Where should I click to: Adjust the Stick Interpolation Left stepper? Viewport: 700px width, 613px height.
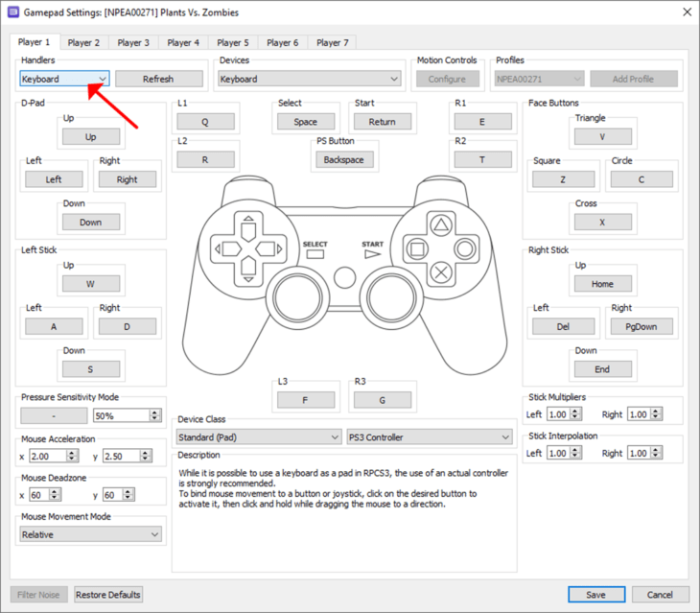(576, 453)
